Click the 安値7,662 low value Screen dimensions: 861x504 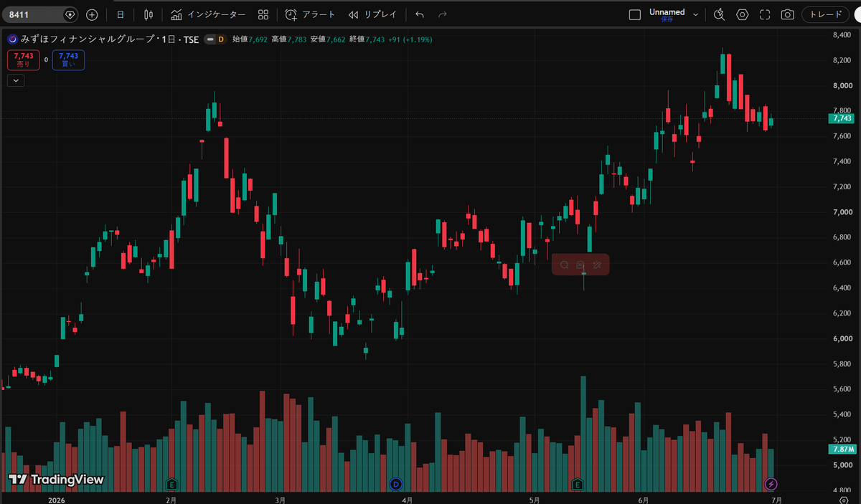click(x=328, y=39)
